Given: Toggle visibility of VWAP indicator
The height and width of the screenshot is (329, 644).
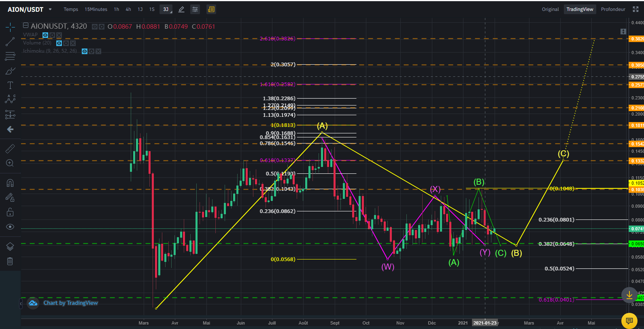Looking at the screenshot, I should (45, 35).
